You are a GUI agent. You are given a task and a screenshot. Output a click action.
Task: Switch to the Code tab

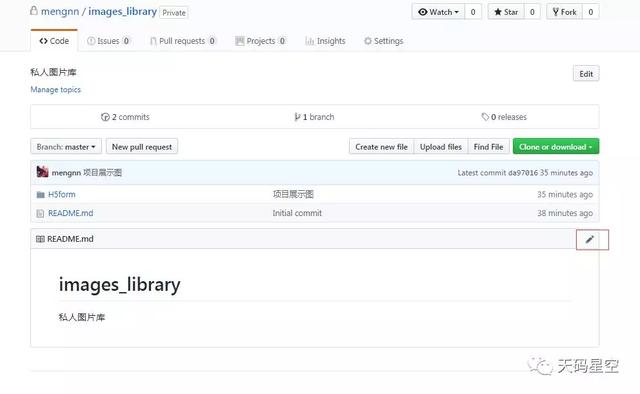click(x=54, y=41)
